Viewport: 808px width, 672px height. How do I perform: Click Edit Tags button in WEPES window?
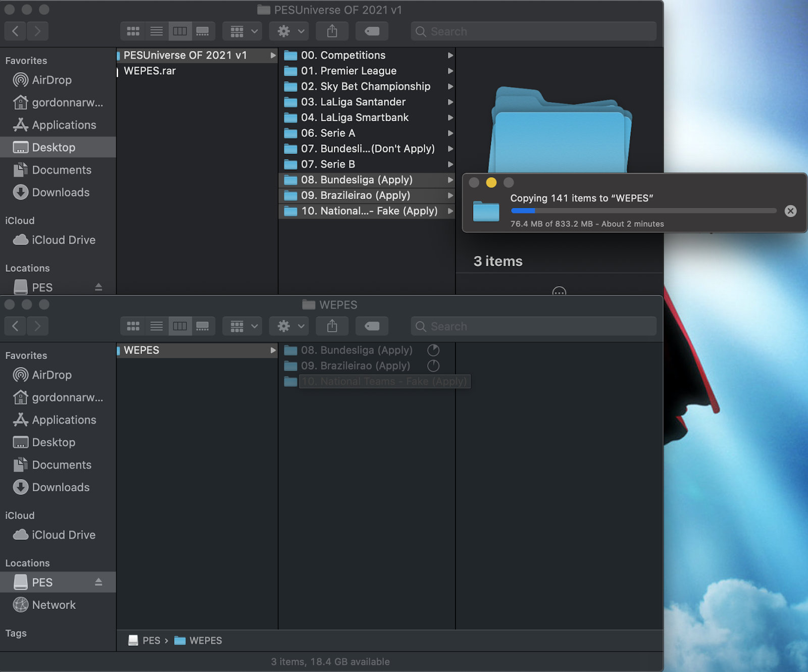point(372,326)
